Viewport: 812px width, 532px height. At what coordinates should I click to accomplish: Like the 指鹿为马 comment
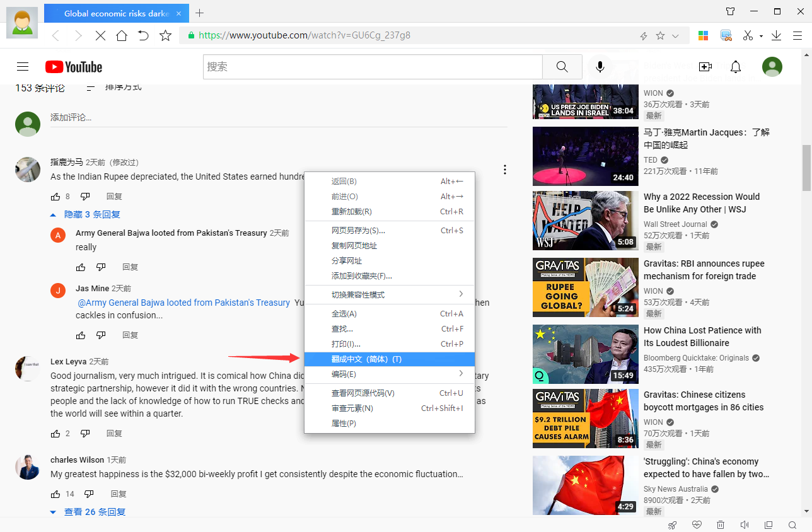(x=55, y=197)
